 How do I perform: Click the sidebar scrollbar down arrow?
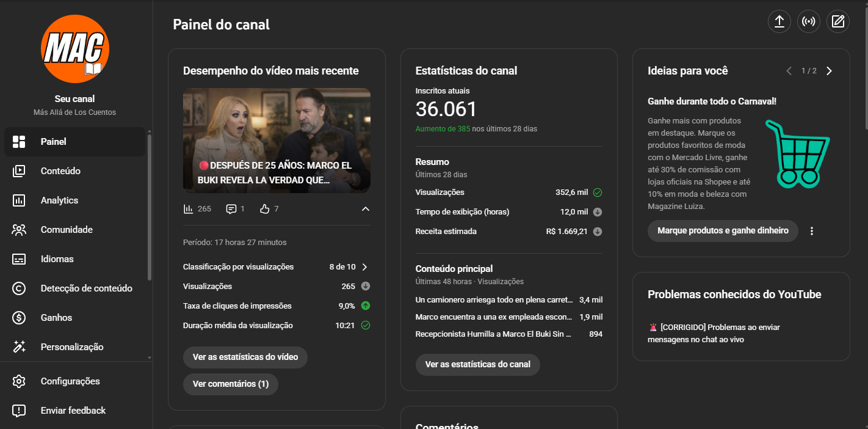[150, 357]
